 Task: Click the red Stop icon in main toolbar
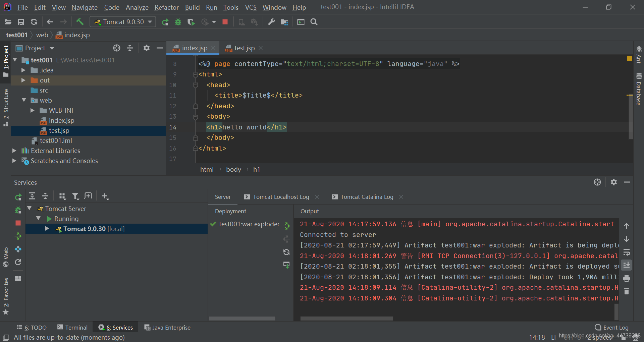pyautogui.click(x=225, y=22)
